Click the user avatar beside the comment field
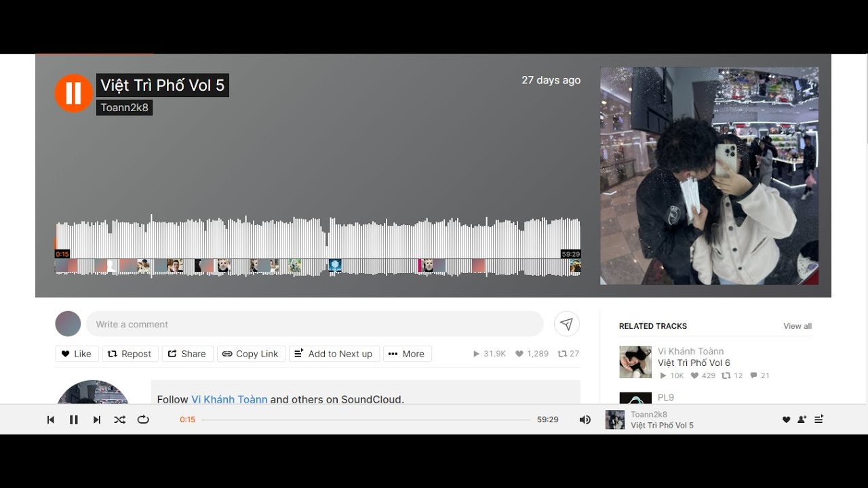Viewport: 868px width, 488px height. (68, 324)
